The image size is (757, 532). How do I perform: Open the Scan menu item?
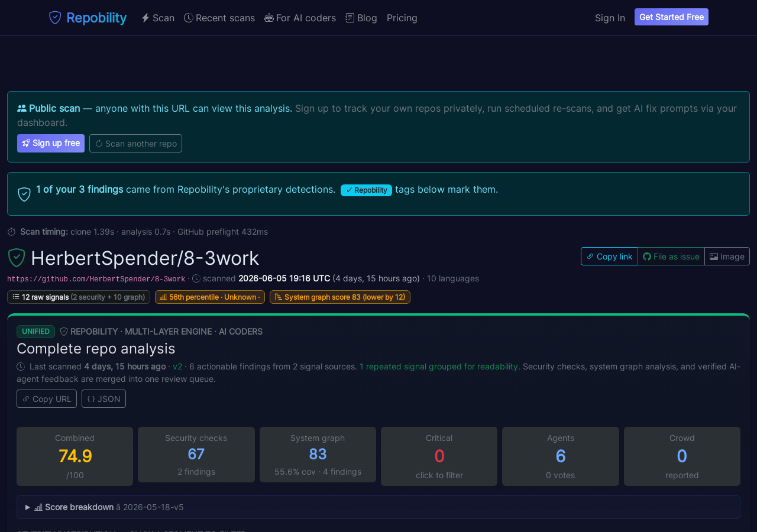158,18
